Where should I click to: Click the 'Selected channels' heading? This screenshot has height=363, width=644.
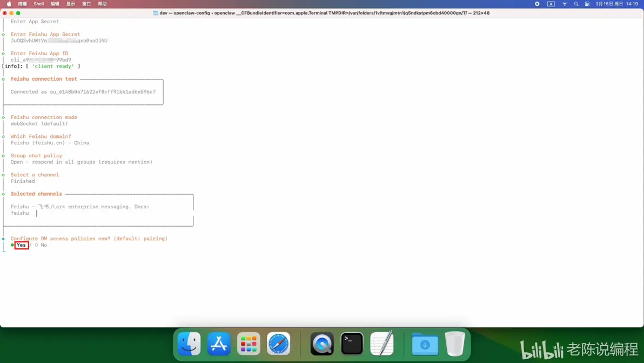[36, 194]
